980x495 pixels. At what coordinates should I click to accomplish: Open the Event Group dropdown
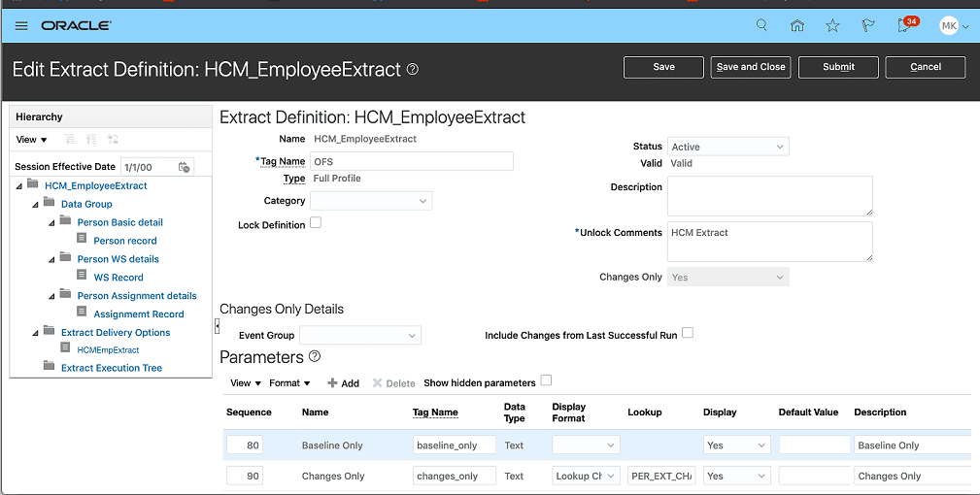pos(360,335)
